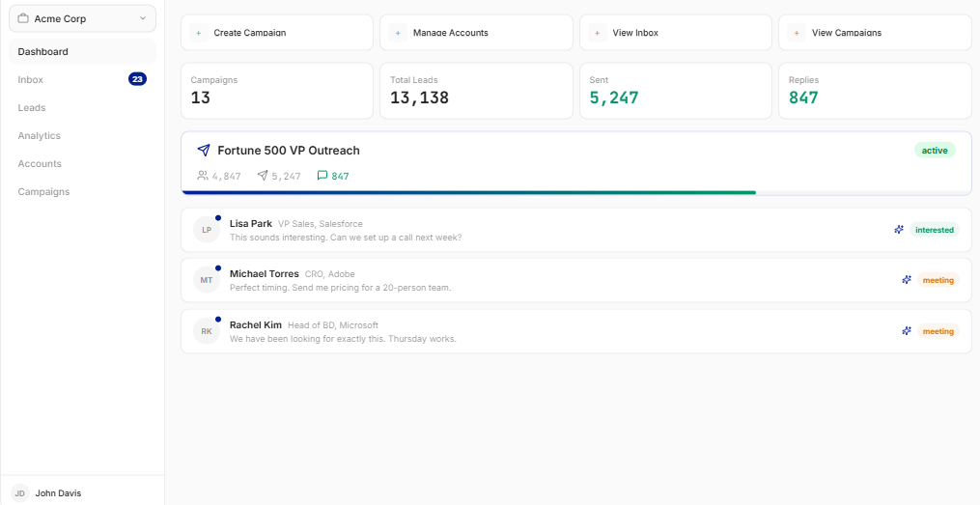The image size is (980, 505).
Task: Click the CRO, Adobe title text
Action: (329, 274)
